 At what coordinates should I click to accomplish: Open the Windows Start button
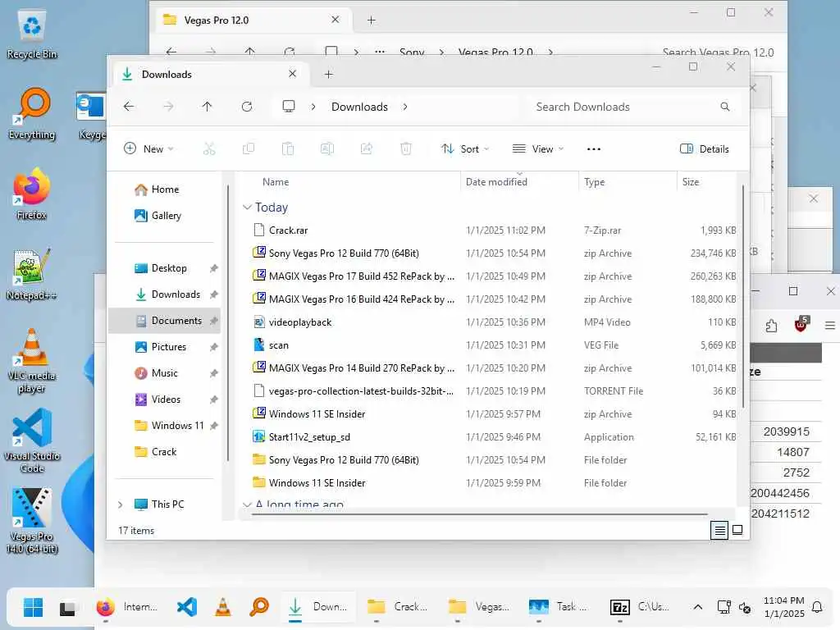coord(33,608)
